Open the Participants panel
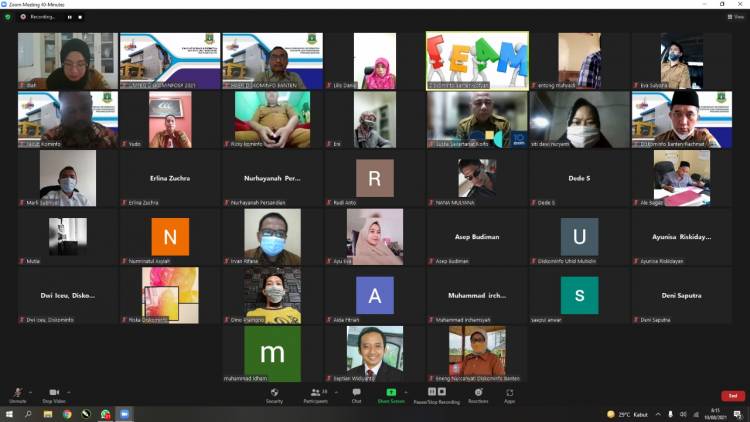Image resolution: width=750 pixels, height=422 pixels. (314, 393)
